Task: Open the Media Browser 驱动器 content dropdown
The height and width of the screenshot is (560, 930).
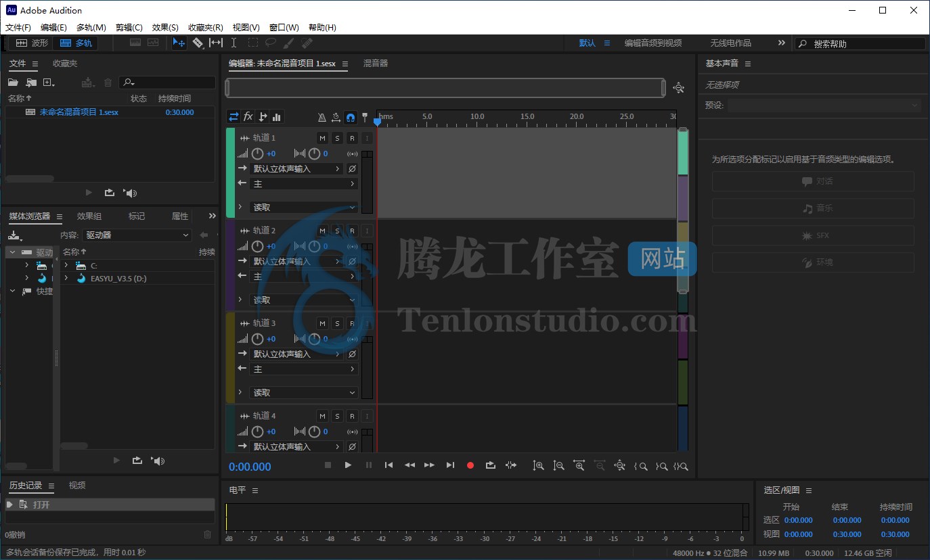Action: pyautogui.click(x=137, y=235)
